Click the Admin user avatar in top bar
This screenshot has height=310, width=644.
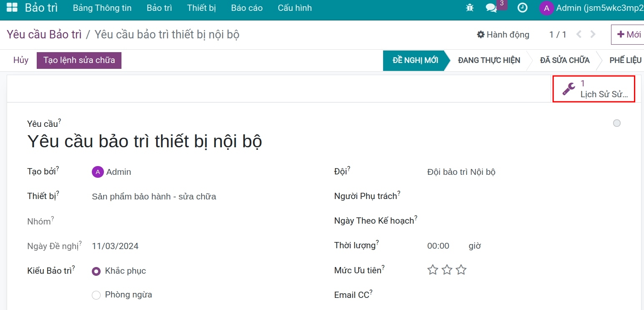pyautogui.click(x=546, y=8)
